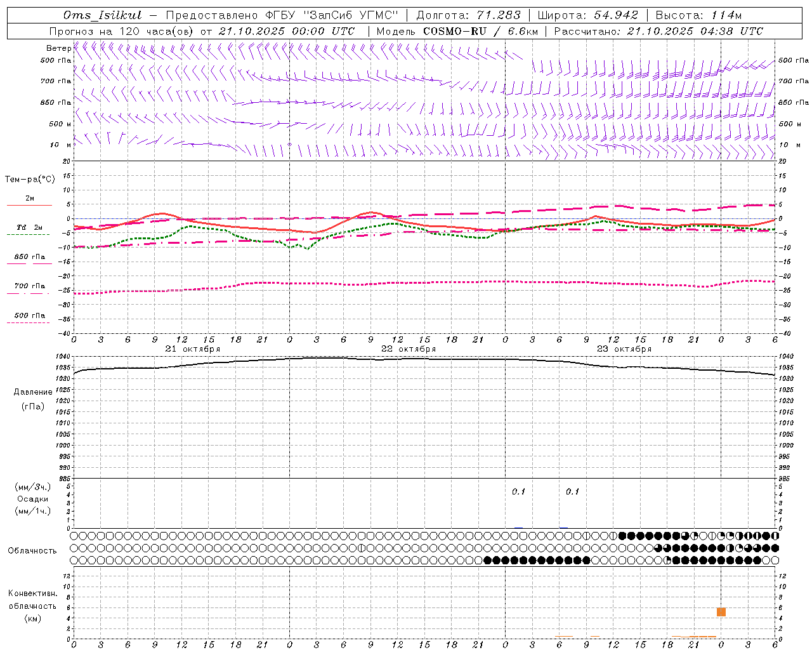Image resolution: width=812 pixels, height=650 pixels.
Task: Click the 0.1 precipitation value near hour 3
Action: tap(519, 492)
